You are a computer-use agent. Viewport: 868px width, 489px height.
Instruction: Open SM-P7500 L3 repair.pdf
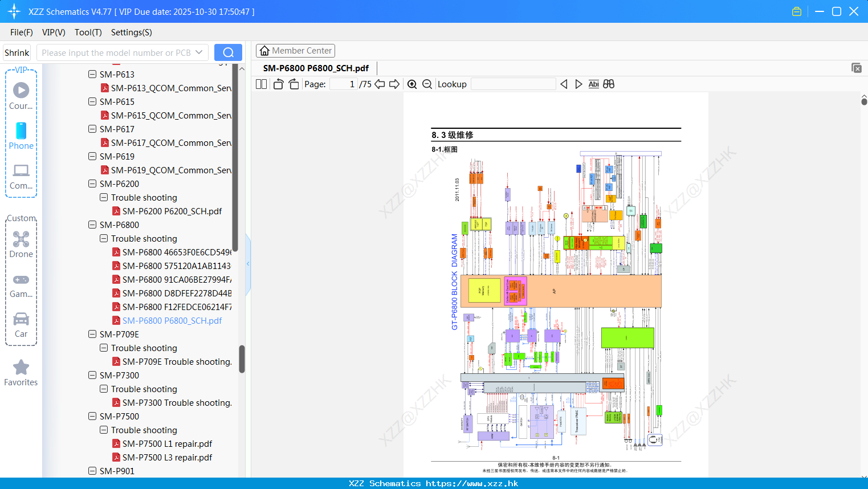(167, 457)
